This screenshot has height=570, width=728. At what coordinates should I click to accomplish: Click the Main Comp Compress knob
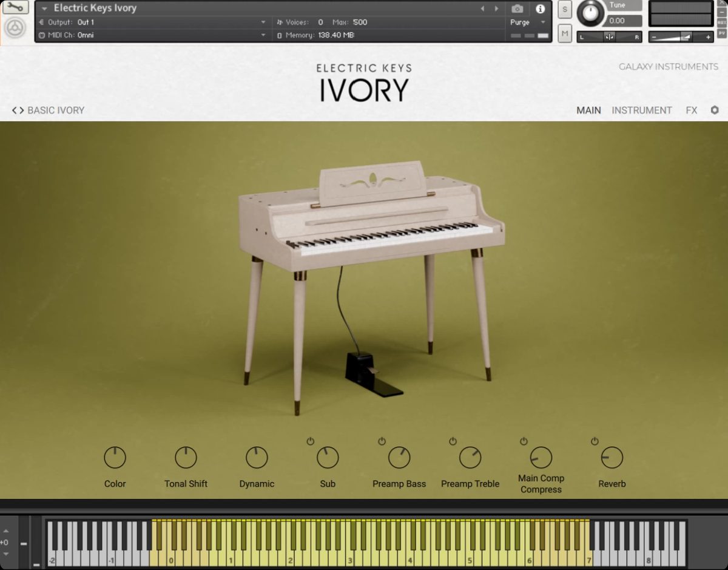541,458
